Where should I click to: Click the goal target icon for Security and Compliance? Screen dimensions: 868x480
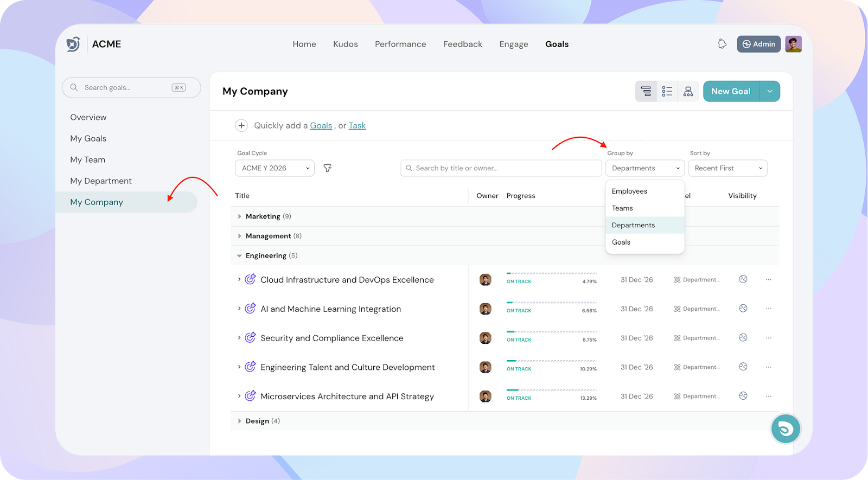250,337
